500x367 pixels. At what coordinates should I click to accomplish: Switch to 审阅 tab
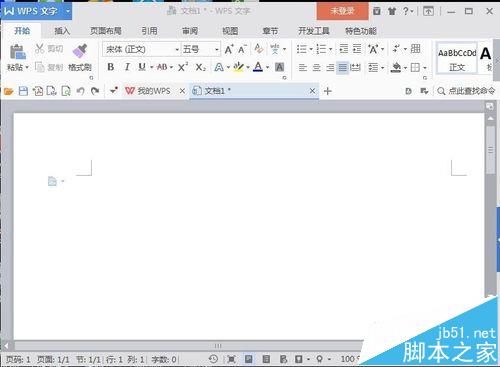[190, 31]
